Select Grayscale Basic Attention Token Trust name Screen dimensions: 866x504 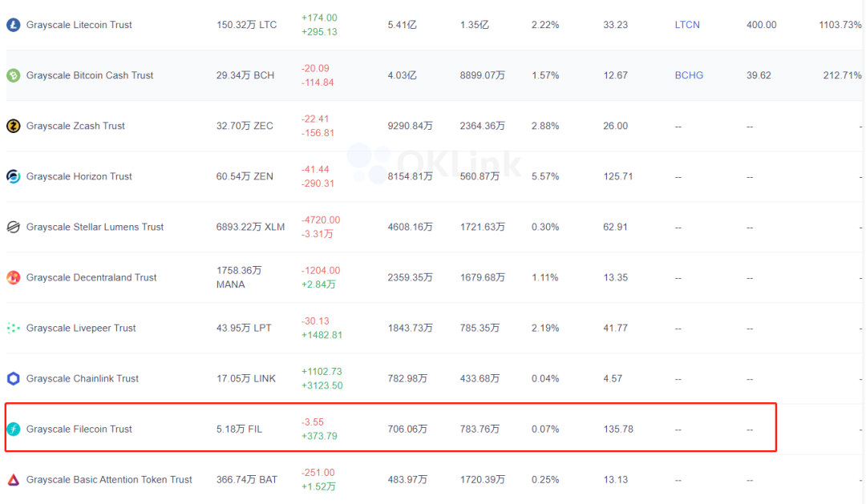point(109,480)
